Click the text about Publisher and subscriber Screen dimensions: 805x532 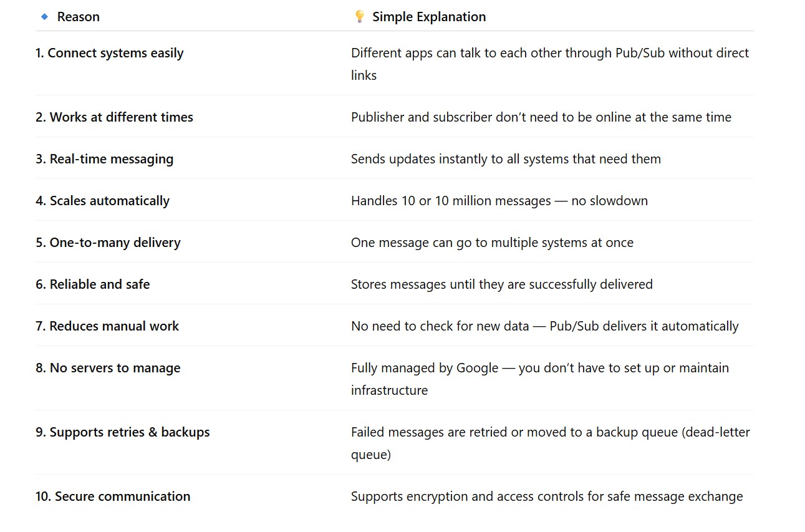(541, 117)
